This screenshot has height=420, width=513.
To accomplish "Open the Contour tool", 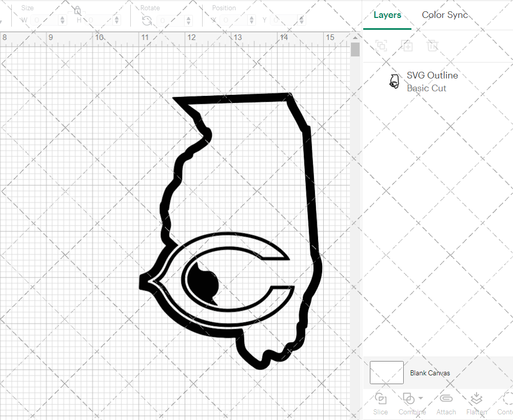I will (507, 403).
